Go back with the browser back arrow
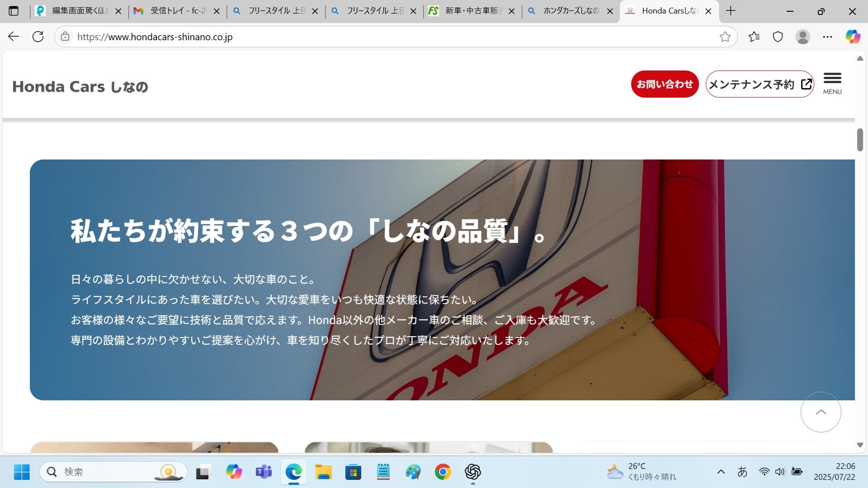The height and width of the screenshot is (488, 868). 14,37
